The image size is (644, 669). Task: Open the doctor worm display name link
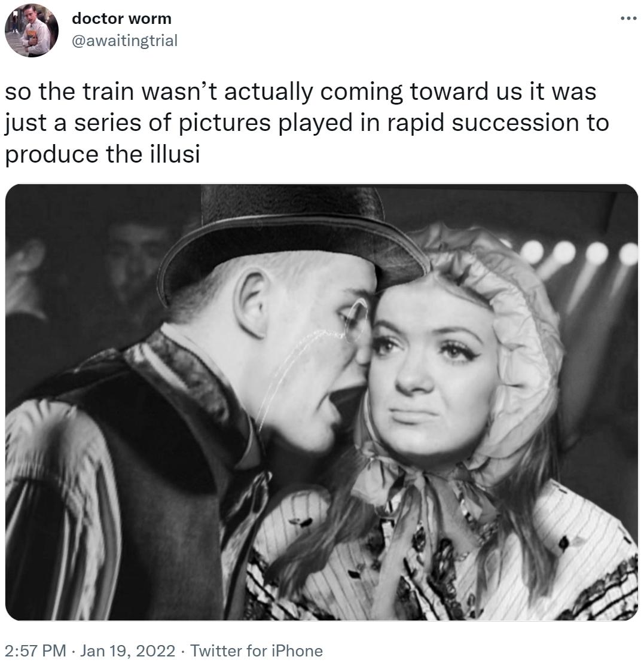coord(121,19)
